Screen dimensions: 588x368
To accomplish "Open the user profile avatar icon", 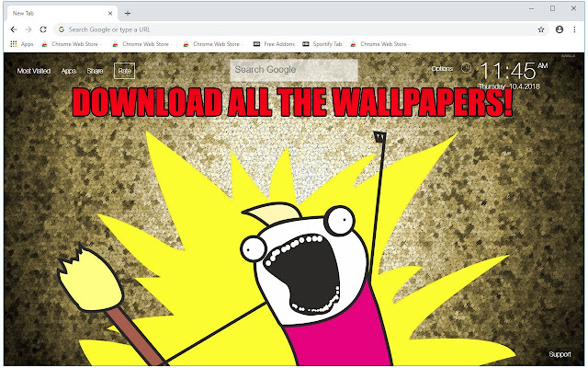I will [560, 29].
